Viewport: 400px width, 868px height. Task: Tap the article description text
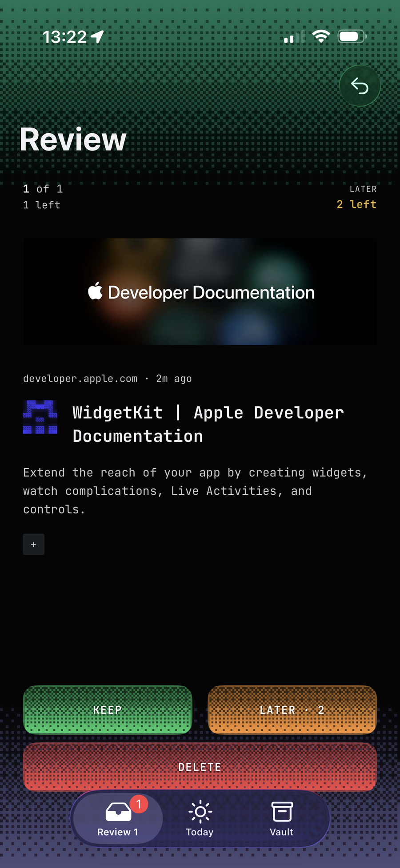pos(196,491)
